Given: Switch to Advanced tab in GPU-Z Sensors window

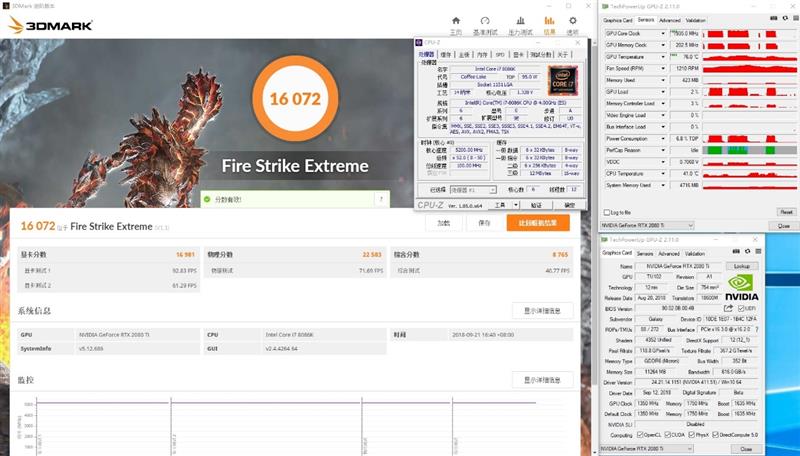Looking at the screenshot, I should (x=669, y=20).
